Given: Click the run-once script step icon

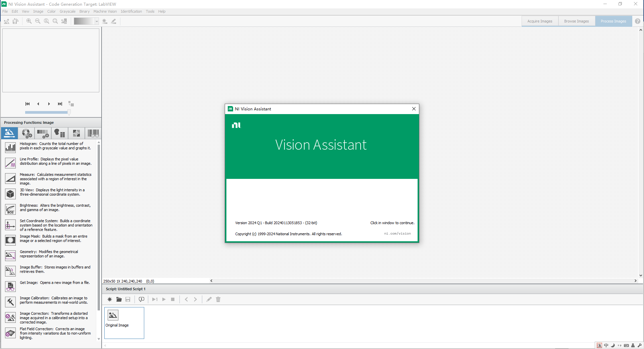Looking at the screenshot, I should pos(155,299).
